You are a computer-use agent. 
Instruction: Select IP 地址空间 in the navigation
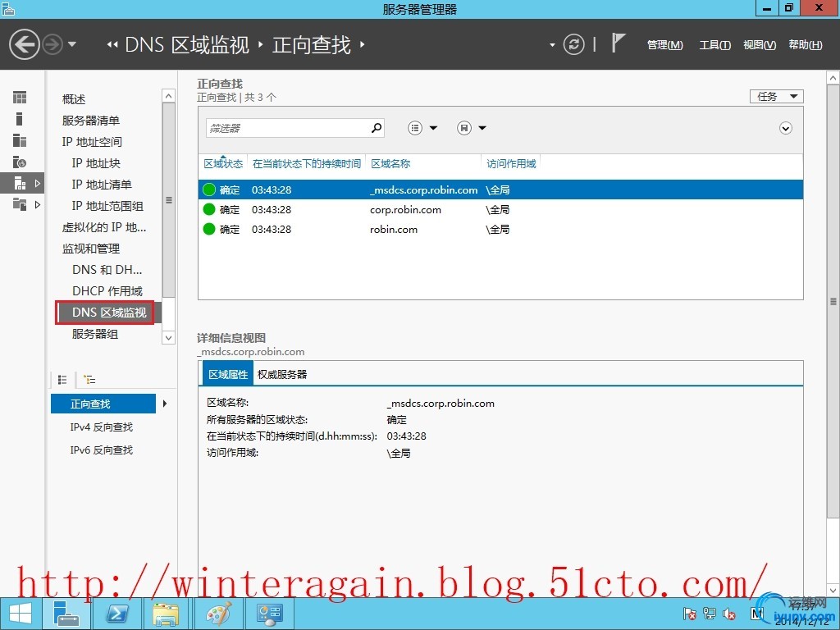[92, 142]
